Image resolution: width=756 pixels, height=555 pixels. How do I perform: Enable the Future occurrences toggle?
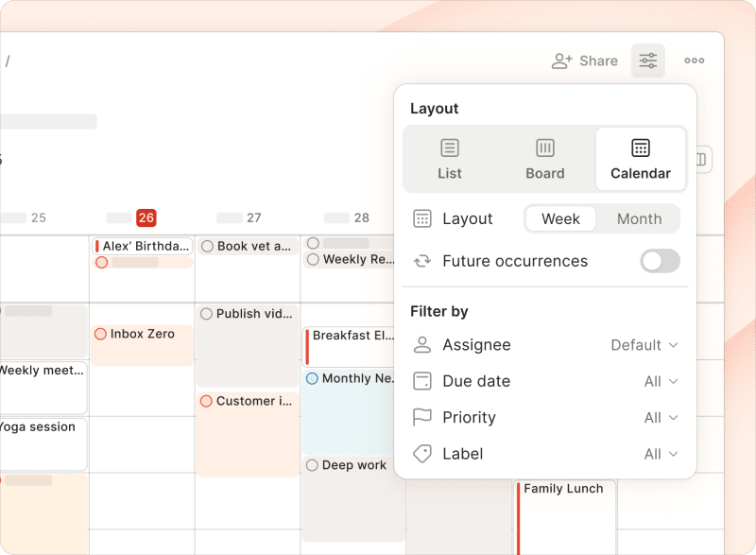(660, 261)
